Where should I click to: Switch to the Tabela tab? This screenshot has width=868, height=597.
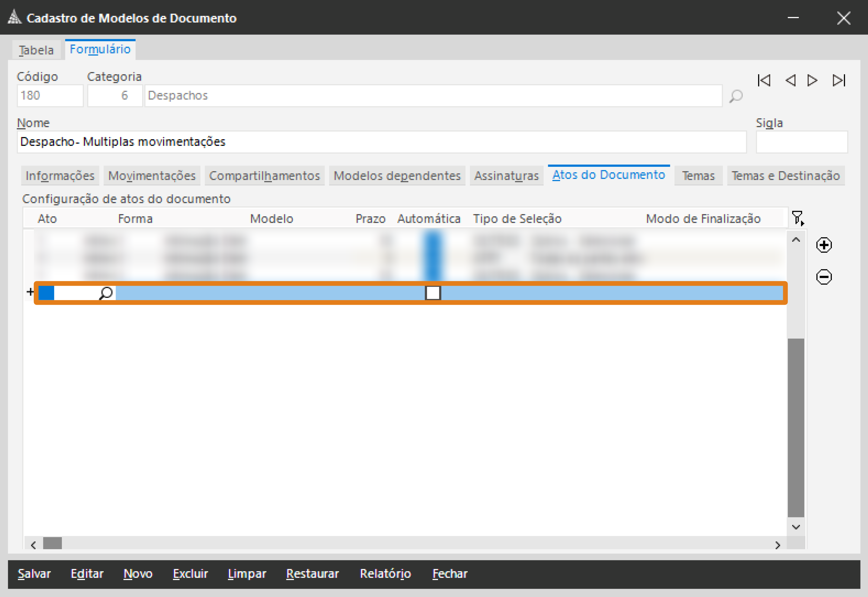(36, 50)
